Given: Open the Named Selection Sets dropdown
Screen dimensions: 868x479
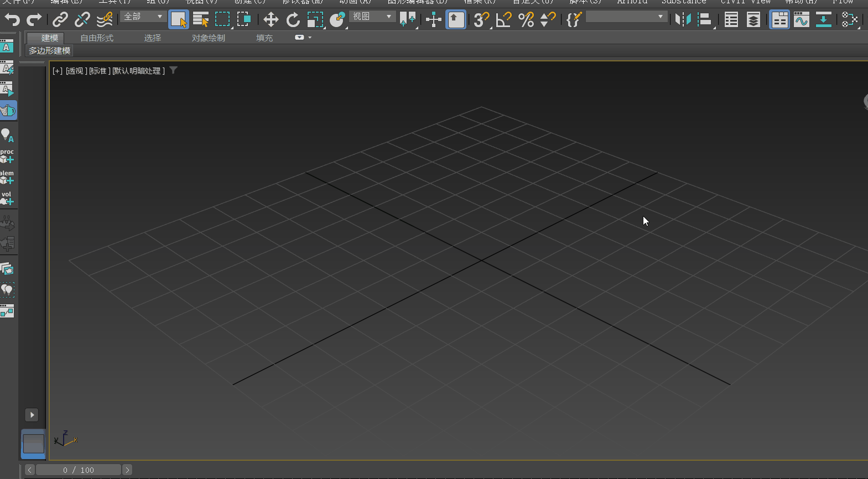Looking at the screenshot, I should [x=626, y=17].
